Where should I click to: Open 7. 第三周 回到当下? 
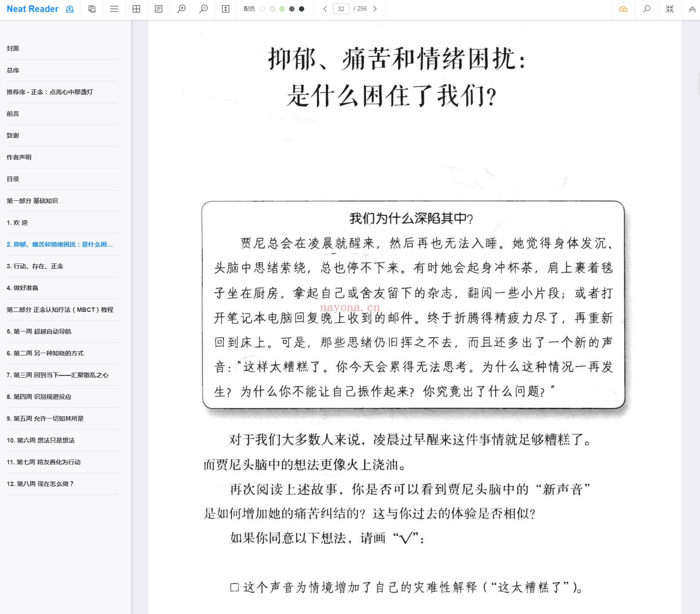(63, 375)
